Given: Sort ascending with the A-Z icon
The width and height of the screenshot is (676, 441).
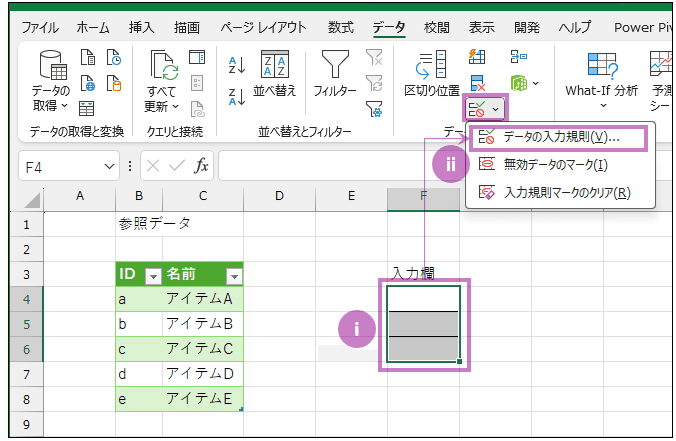Looking at the screenshot, I should [237, 65].
